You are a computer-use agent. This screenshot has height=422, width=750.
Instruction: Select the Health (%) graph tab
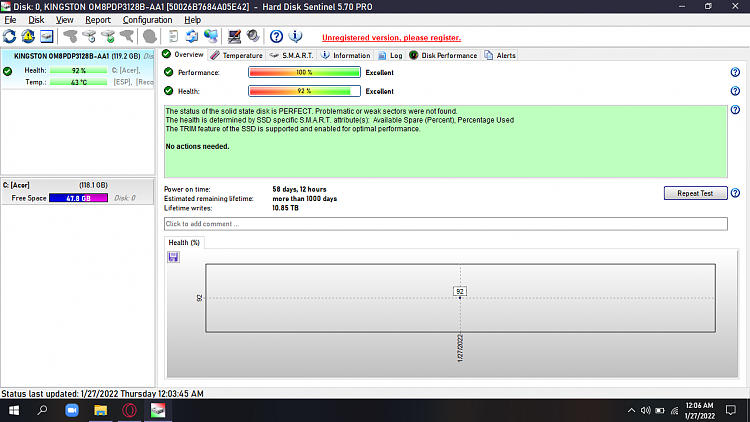tap(184, 243)
